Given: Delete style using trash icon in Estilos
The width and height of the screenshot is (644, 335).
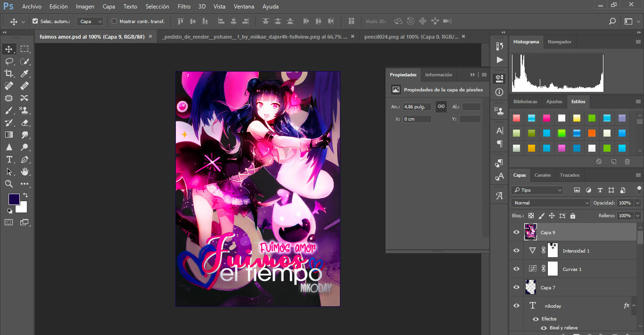Looking at the screenshot, I should pyautogui.click(x=627, y=162).
